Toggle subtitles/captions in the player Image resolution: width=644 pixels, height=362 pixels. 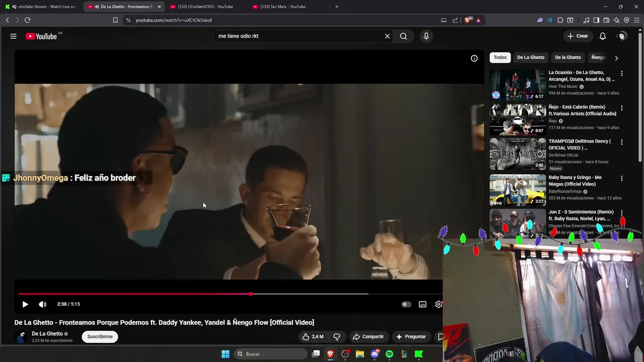[423, 304]
